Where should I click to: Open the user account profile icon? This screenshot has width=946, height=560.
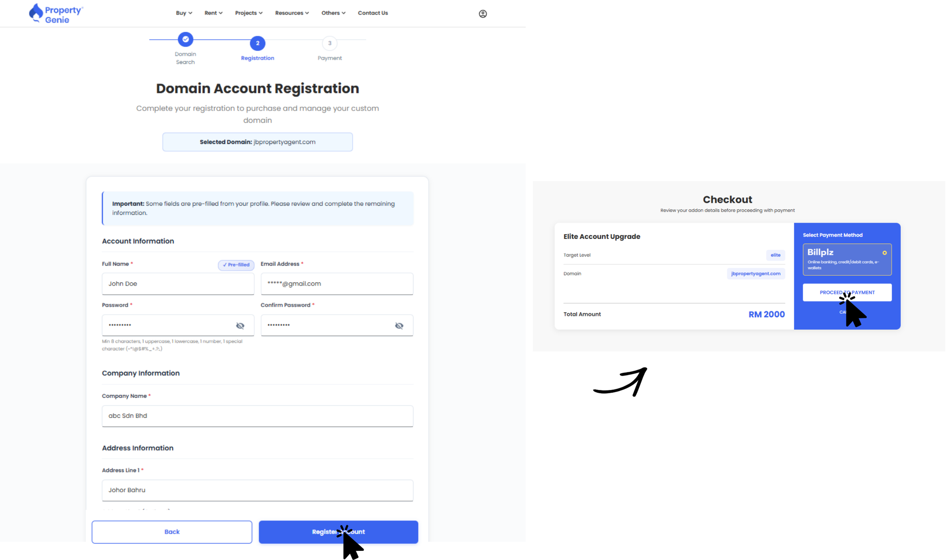(x=483, y=14)
